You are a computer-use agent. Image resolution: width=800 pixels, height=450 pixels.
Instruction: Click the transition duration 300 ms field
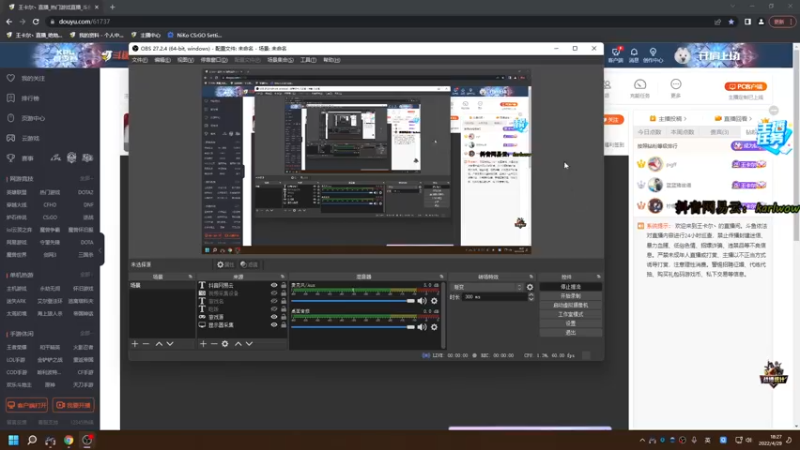coord(495,297)
